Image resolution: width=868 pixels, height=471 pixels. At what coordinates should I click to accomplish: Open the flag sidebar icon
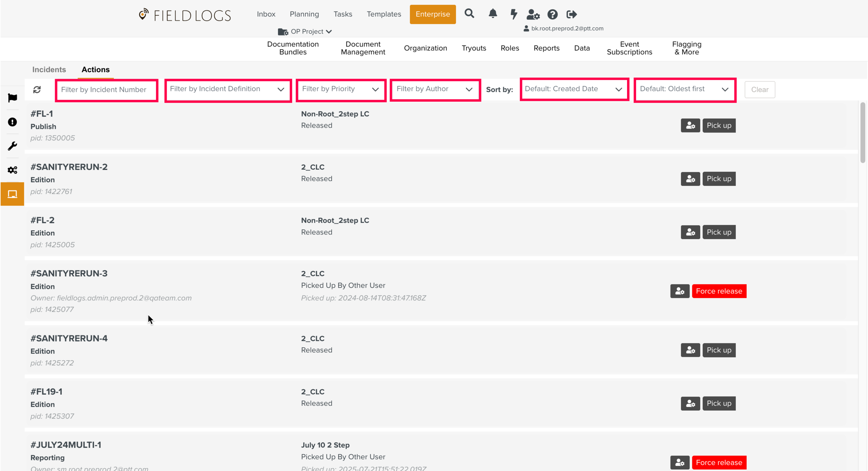(x=12, y=98)
